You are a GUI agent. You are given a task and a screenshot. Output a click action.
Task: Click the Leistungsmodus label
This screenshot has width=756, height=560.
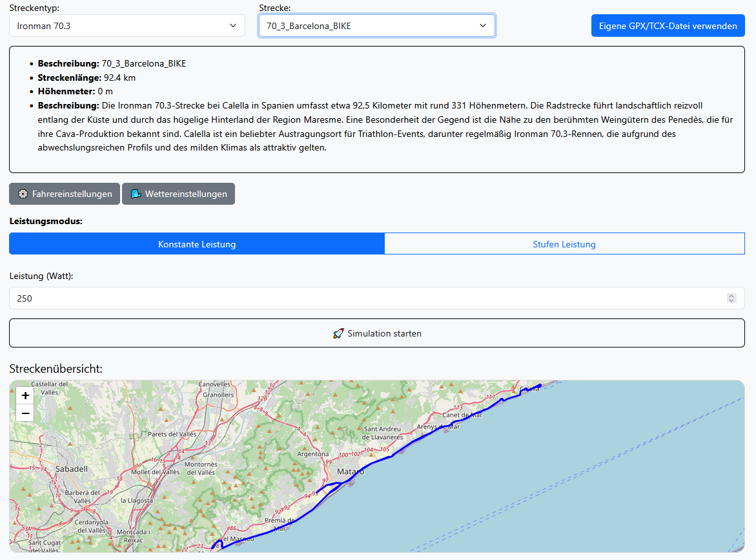coord(46,221)
